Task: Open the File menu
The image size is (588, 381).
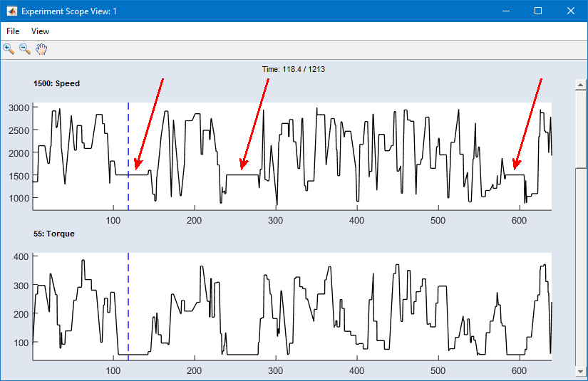Action: [13, 31]
